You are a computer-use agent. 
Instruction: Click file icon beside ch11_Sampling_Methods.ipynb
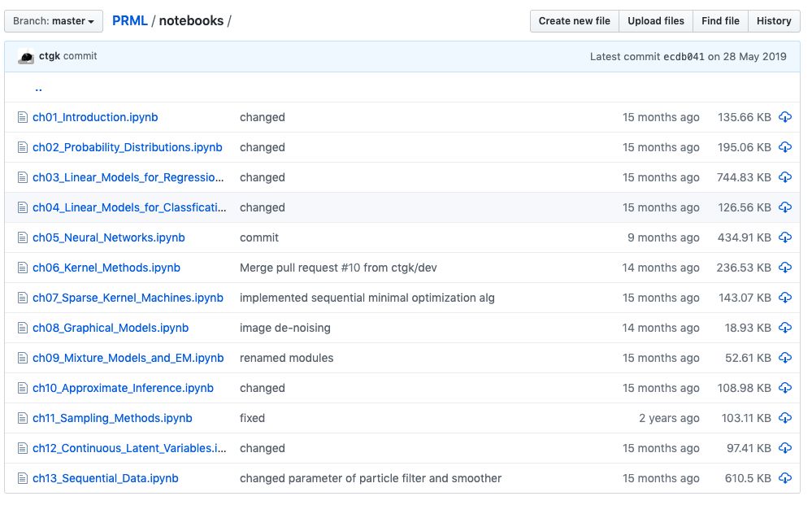[x=23, y=418]
